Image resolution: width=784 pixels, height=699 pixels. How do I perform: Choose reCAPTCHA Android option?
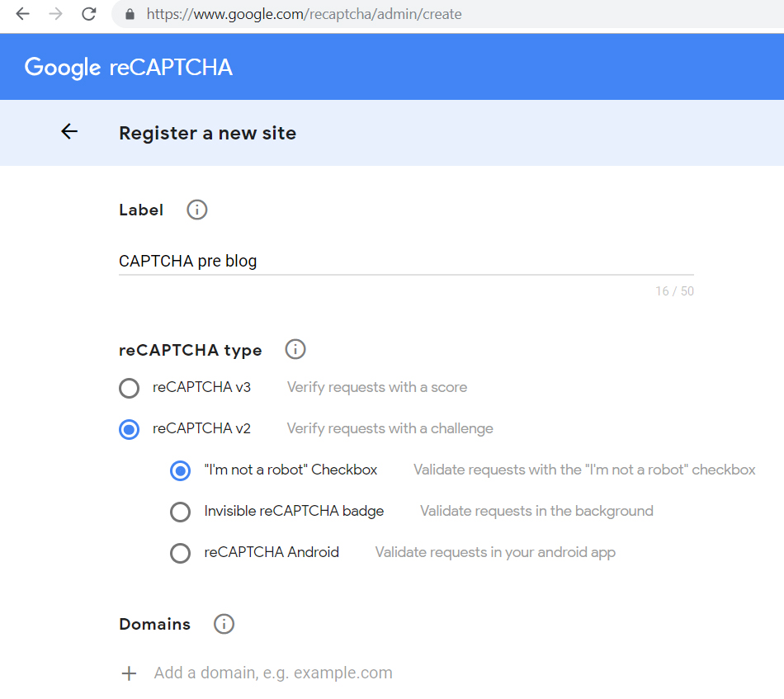point(180,553)
